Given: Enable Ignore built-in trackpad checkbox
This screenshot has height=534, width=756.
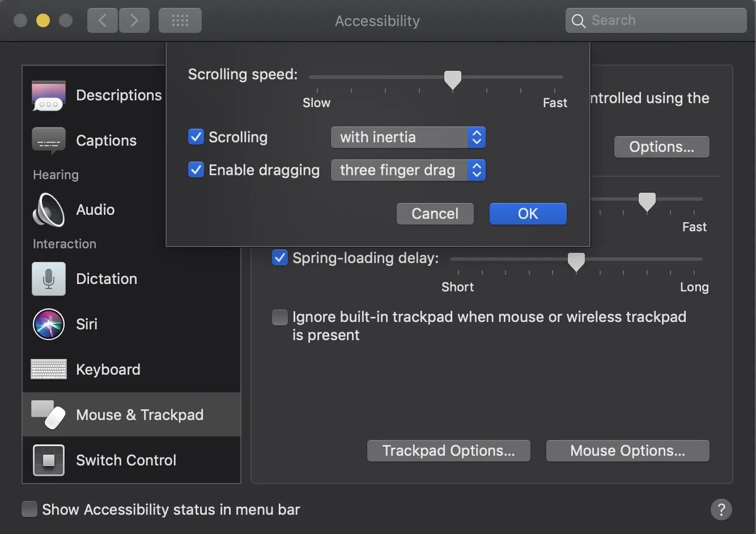Looking at the screenshot, I should coord(280,317).
